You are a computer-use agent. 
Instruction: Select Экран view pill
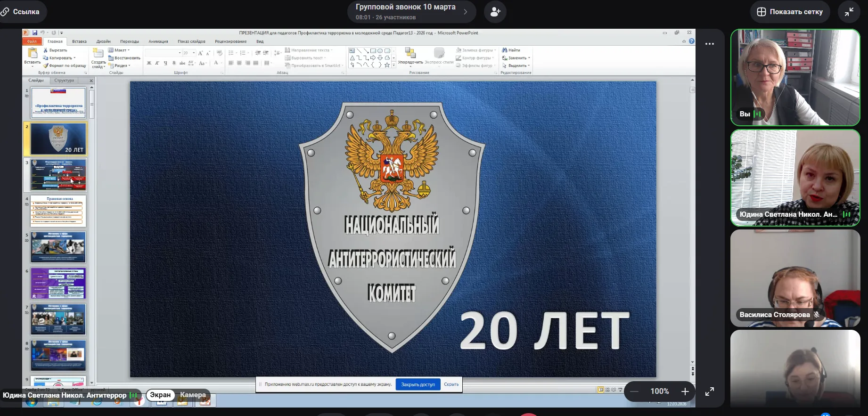tap(160, 395)
